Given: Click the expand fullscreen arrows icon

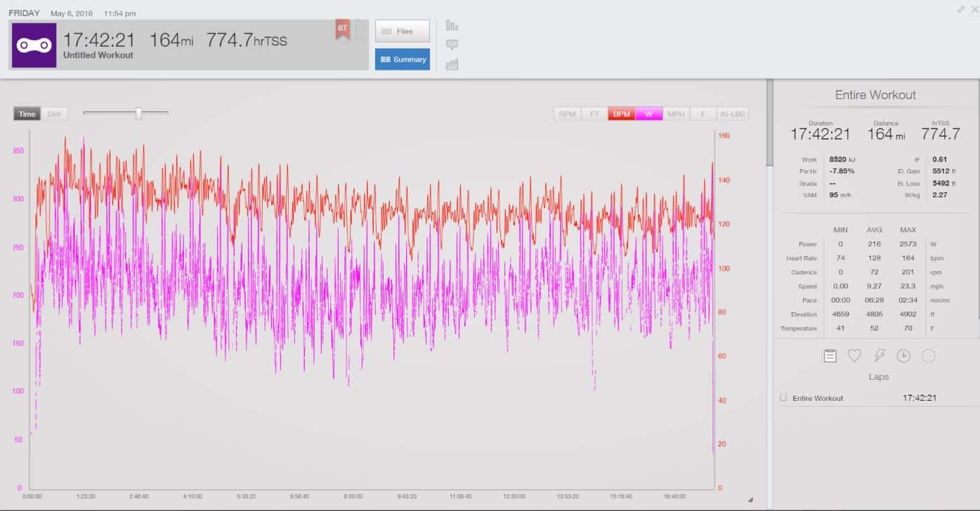Looking at the screenshot, I should 960,9.
